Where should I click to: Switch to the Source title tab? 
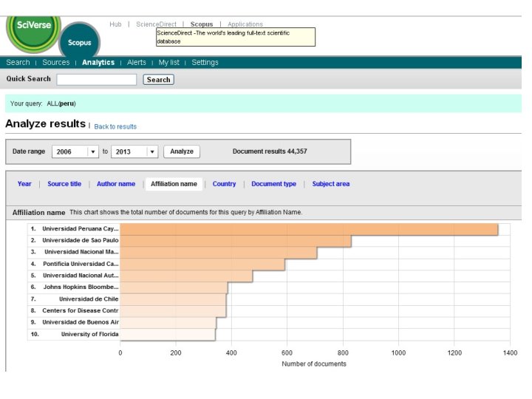click(x=64, y=184)
